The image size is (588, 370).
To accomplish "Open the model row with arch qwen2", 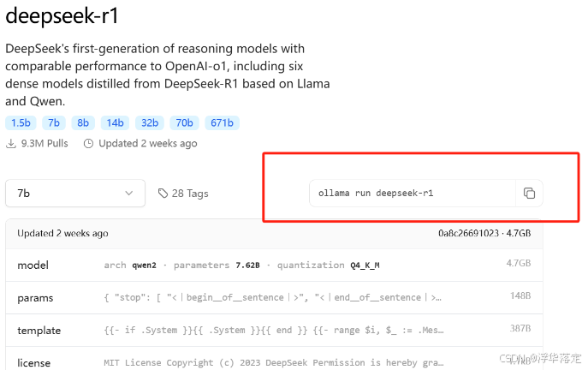I will 274,266.
